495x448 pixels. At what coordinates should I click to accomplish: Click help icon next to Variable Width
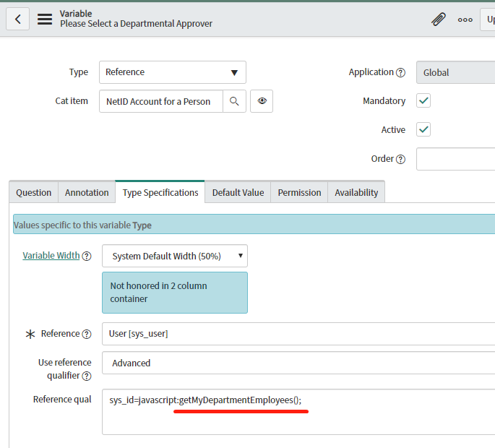tap(87, 256)
